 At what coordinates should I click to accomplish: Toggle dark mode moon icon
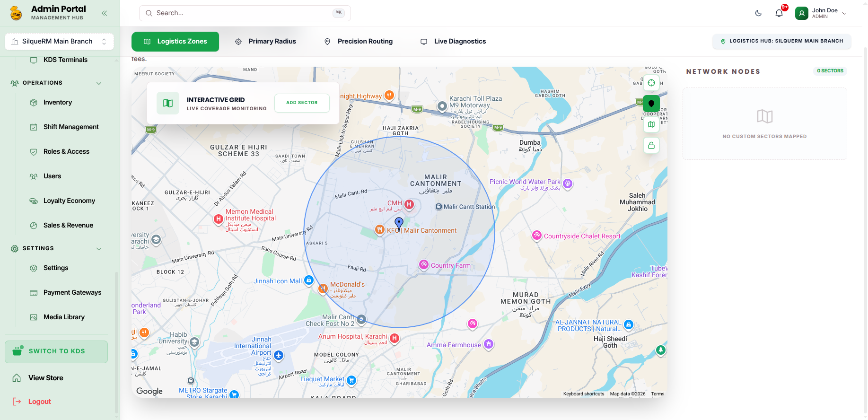(758, 13)
